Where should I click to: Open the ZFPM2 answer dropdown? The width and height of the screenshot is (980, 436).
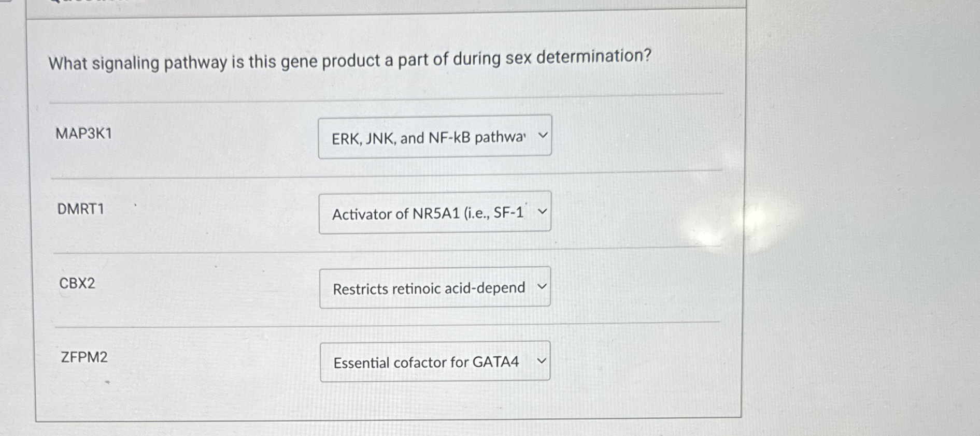[x=435, y=361]
